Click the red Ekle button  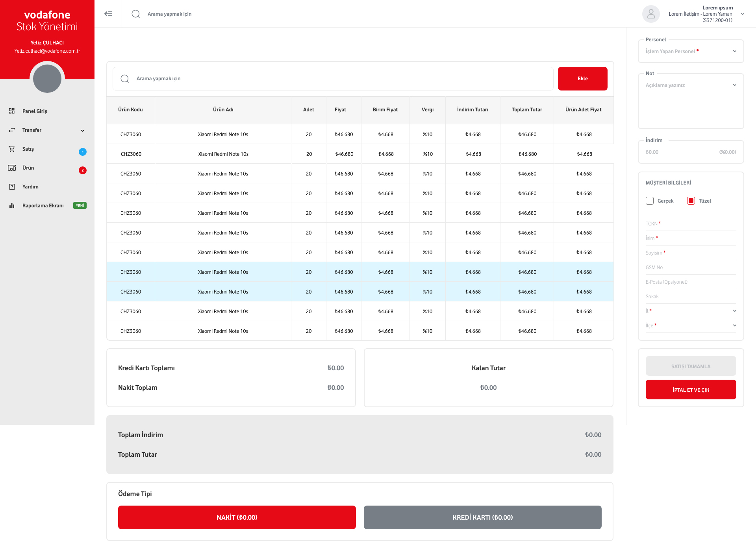pyautogui.click(x=583, y=79)
